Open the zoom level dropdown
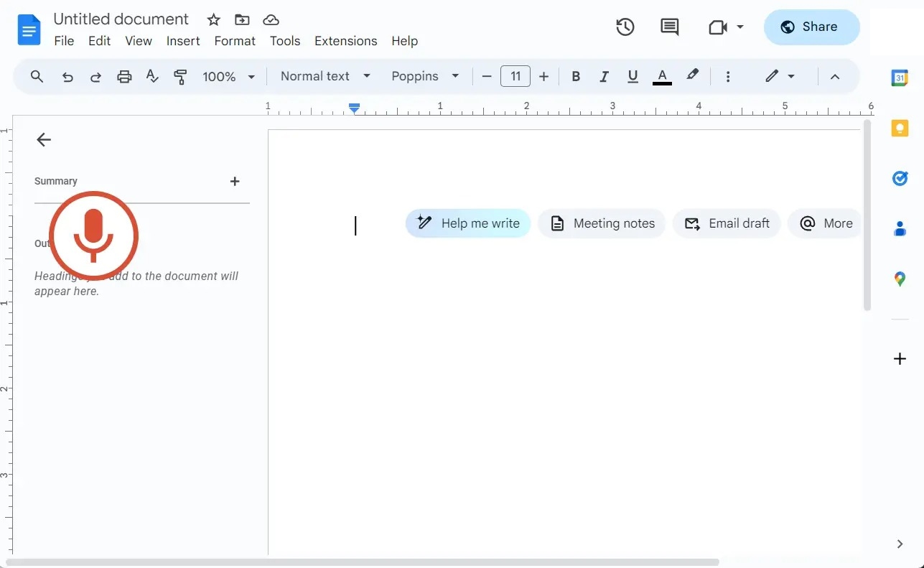This screenshot has height=568, width=924. 228,76
